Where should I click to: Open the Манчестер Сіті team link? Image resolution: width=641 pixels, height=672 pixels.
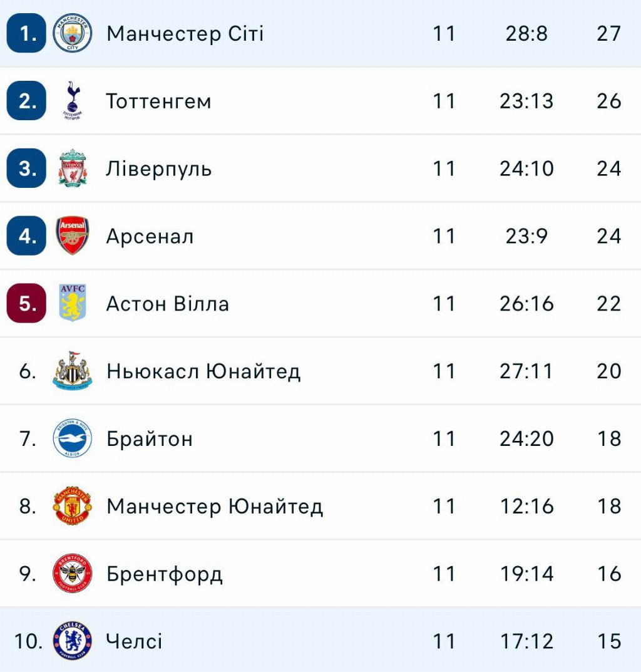(x=185, y=33)
